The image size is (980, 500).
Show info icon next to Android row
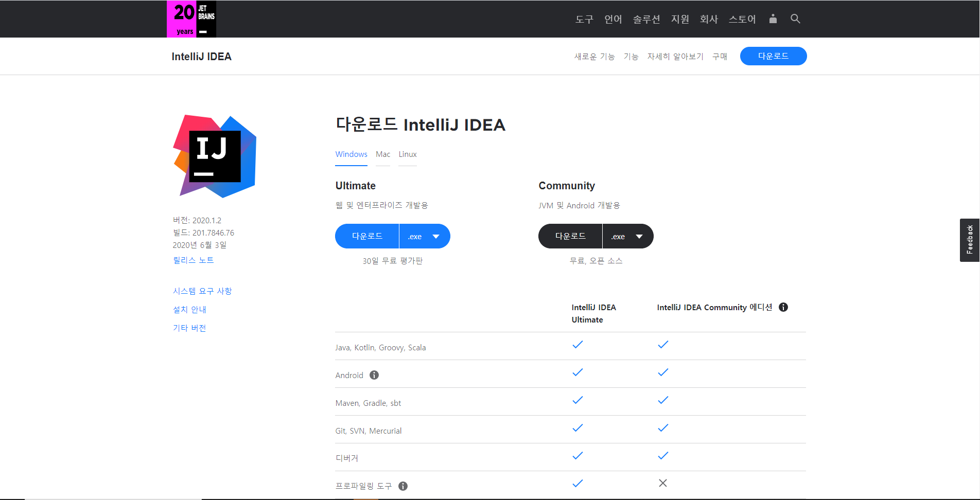[374, 375]
